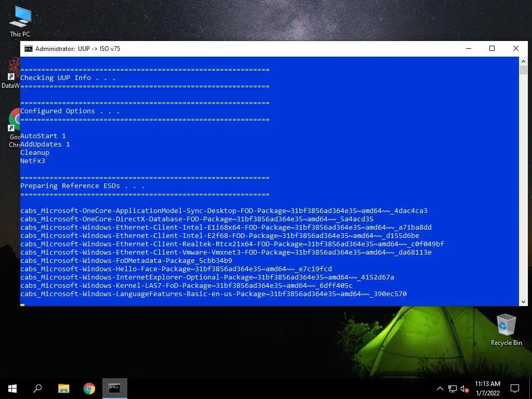Open taskbar search magnifier

pos(37,389)
